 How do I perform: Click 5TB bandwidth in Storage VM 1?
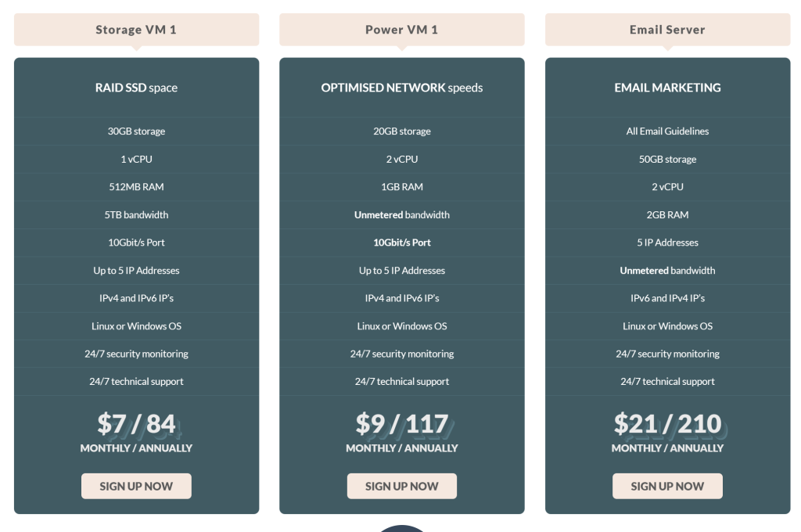136,214
